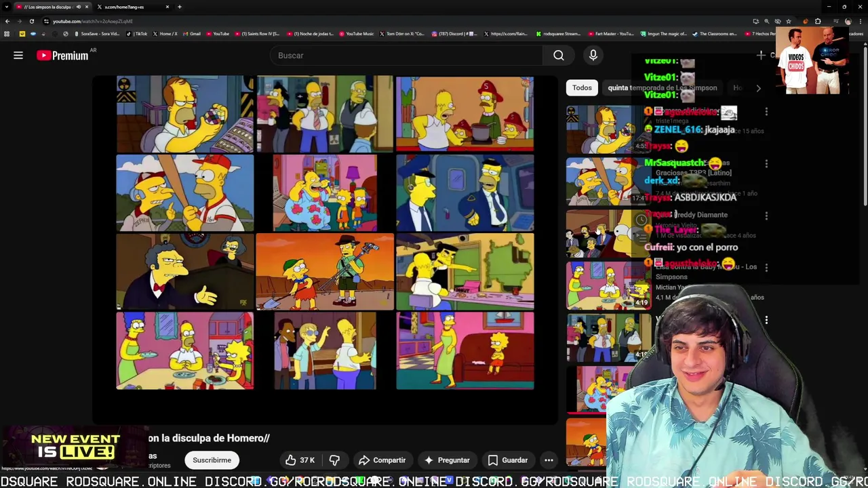This screenshot has width=868, height=488.
Task: Mute audio icon on YouTube tab
Action: coord(78,7)
